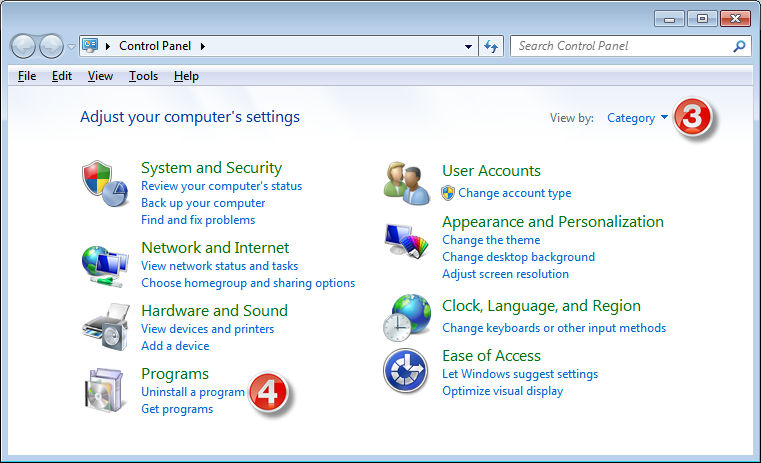Screen dimensions: 761x463
Task: Open the Help menu
Action: click(x=186, y=76)
